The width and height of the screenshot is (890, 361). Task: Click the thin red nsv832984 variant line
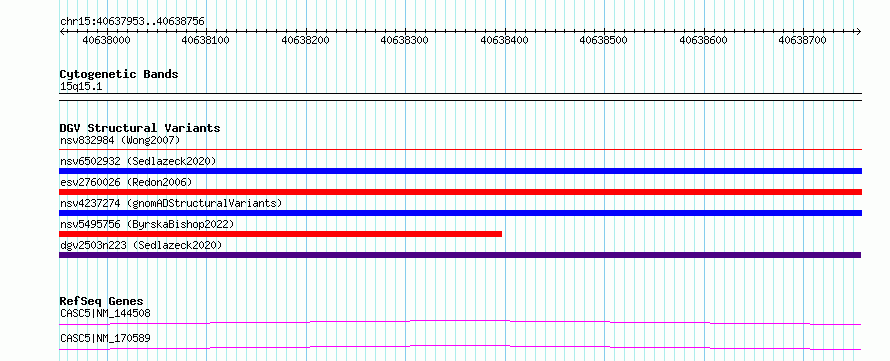click(460, 149)
